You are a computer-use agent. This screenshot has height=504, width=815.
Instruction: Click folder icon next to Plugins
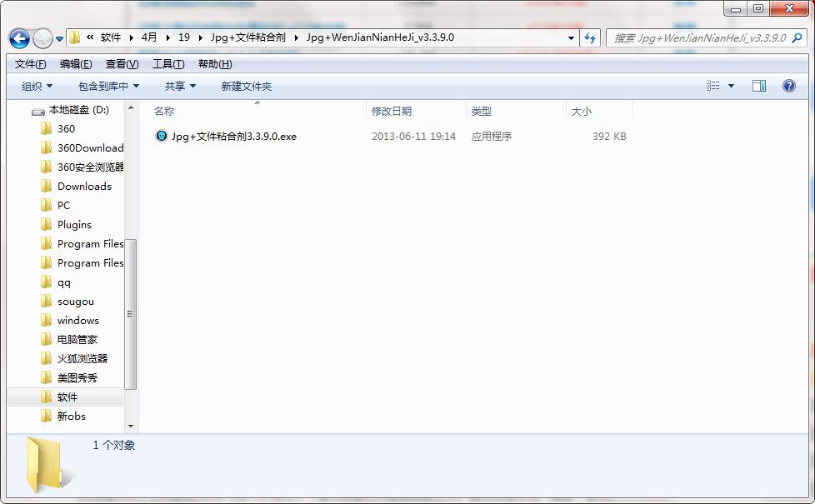pyautogui.click(x=47, y=224)
